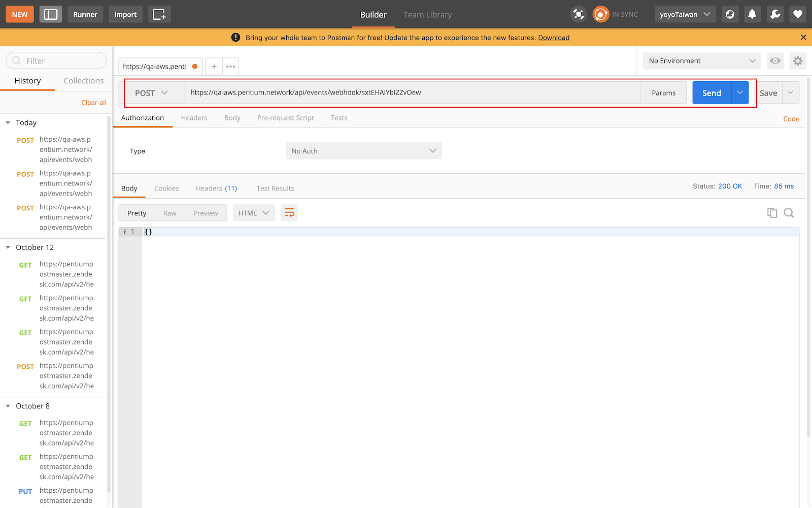This screenshot has width=812, height=508.
Task: Open the Headers (11) response tab
Action: [x=216, y=188]
